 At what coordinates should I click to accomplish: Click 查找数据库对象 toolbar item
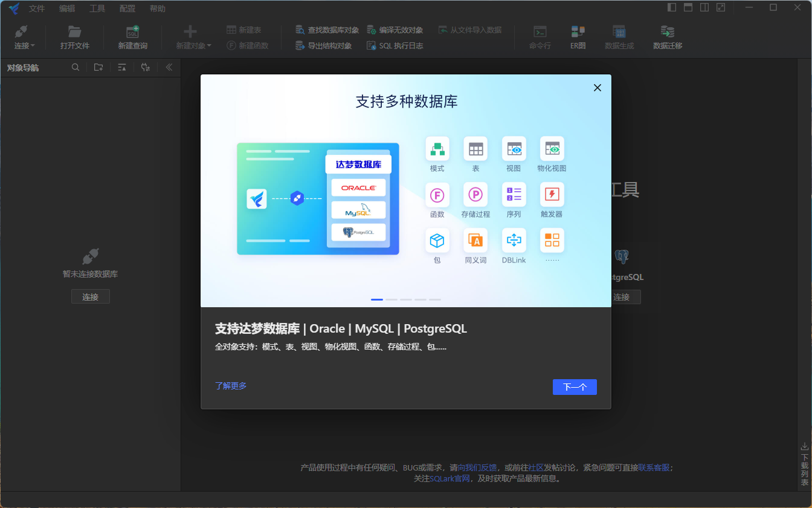tap(327, 30)
